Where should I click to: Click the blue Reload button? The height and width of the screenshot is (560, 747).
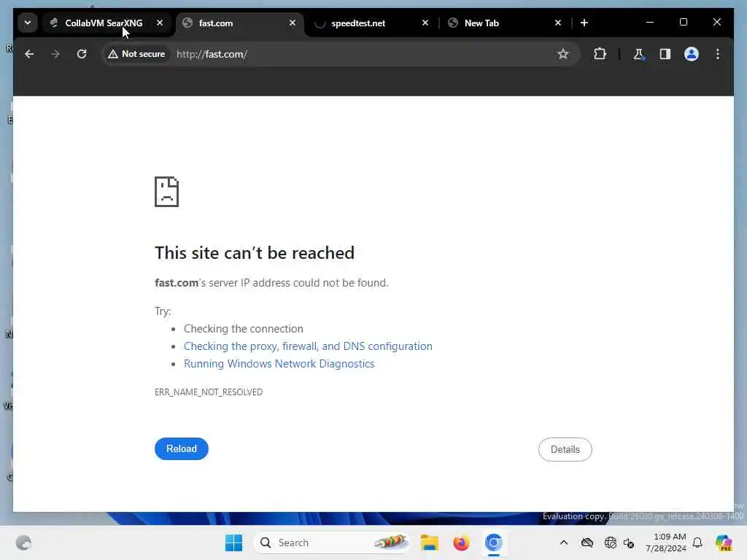[x=182, y=448]
